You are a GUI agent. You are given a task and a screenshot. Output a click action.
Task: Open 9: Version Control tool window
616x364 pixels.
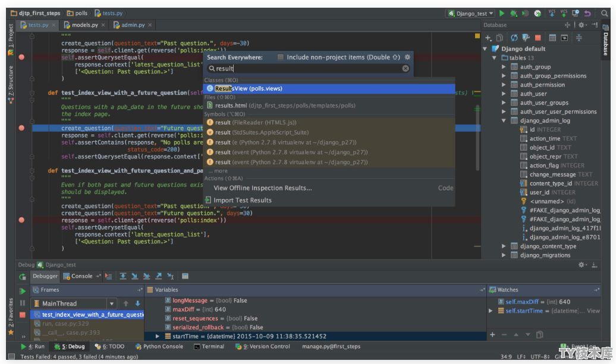point(262,346)
